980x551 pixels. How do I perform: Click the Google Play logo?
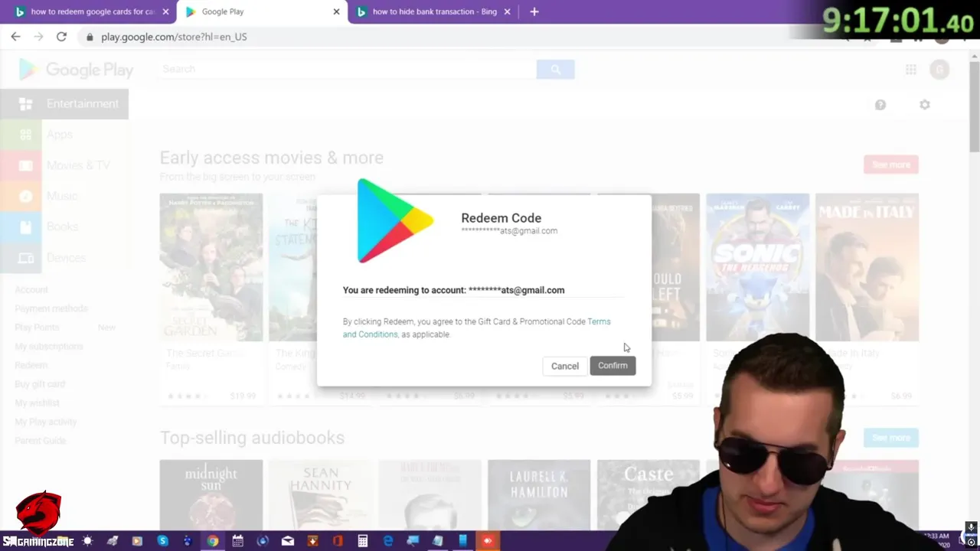coord(77,70)
